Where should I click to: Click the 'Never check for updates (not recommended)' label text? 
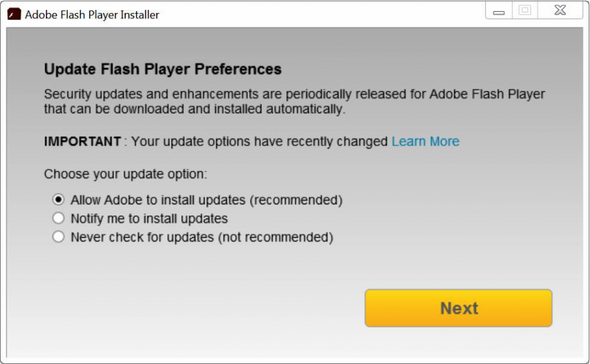202,237
